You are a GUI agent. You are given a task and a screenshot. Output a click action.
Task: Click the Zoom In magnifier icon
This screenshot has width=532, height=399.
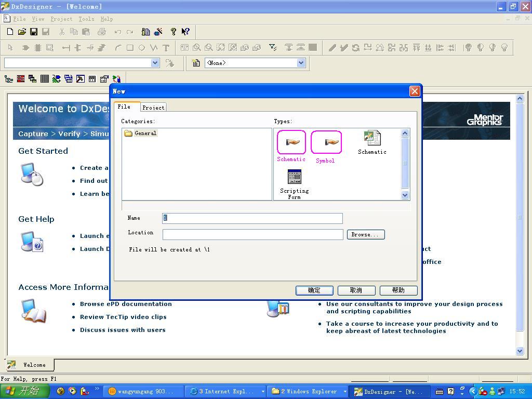pos(196,48)
